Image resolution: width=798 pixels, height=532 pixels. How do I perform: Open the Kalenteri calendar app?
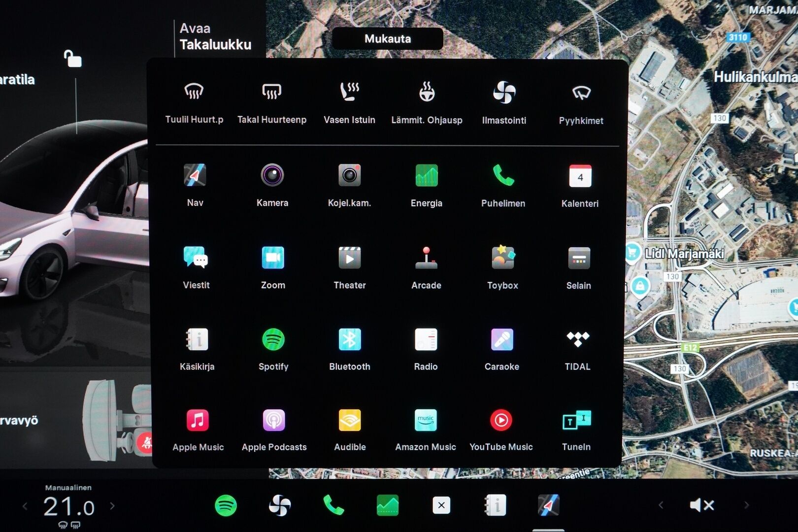click(x=580, y=185)
